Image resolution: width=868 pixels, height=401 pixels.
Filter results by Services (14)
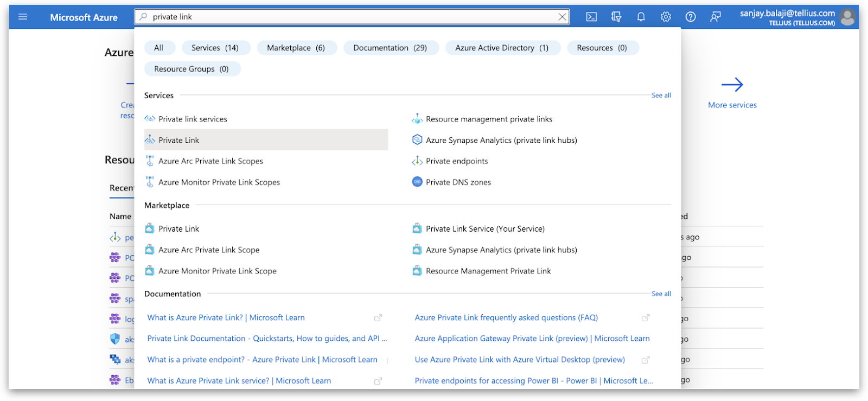[215, 48]
